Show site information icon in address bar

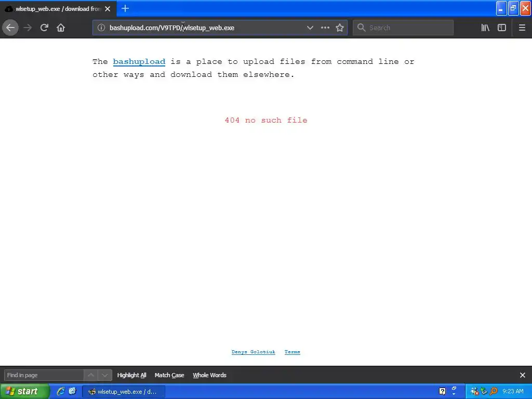pyautogui.click(x=101, y=28)
